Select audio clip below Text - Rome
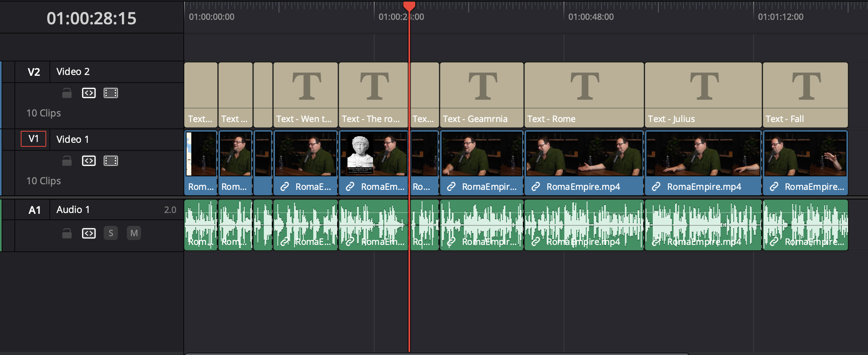This screenshot has height=355, width=868. [x=584, y=225]
